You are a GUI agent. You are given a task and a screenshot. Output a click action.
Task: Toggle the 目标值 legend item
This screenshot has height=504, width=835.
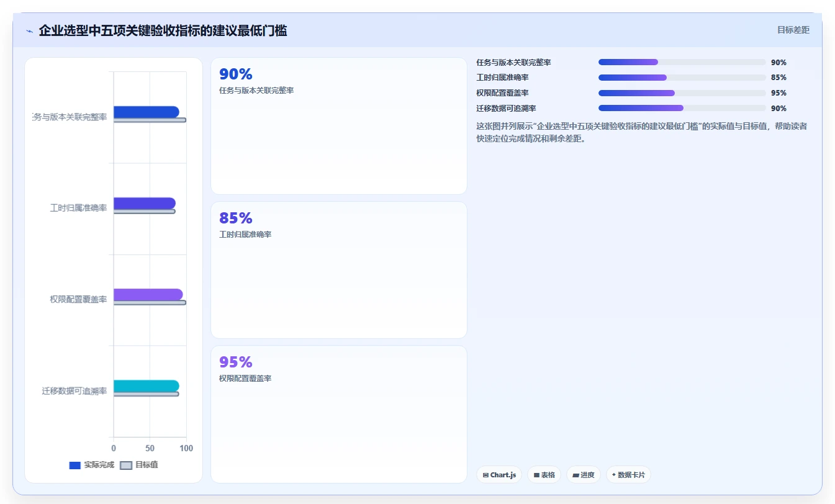click(139, 465)
